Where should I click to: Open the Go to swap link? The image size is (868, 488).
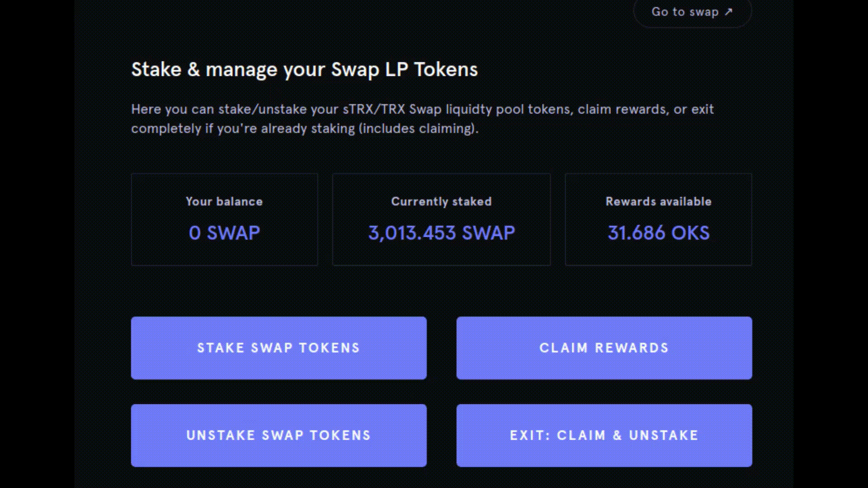[685, 12]
